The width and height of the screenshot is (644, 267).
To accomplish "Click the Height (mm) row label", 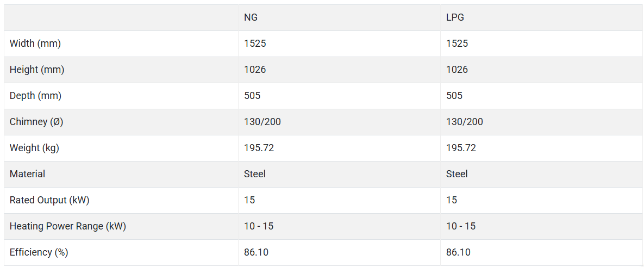I will (37, 70).
